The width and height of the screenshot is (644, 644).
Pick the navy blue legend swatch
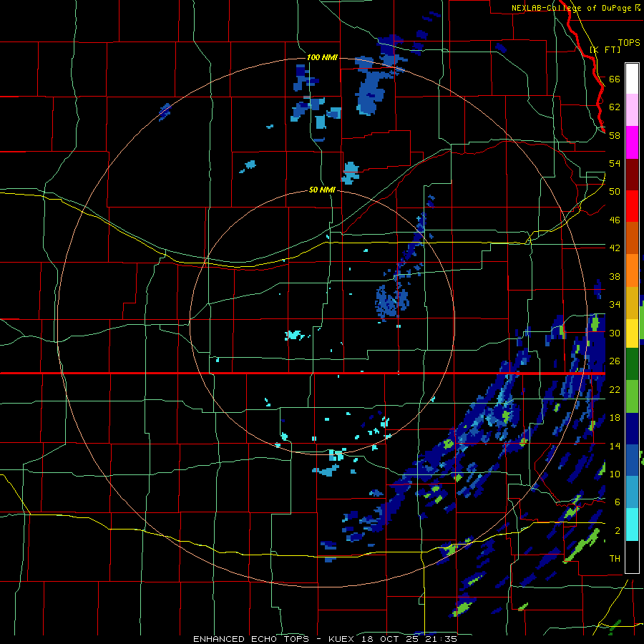point(632,429)
